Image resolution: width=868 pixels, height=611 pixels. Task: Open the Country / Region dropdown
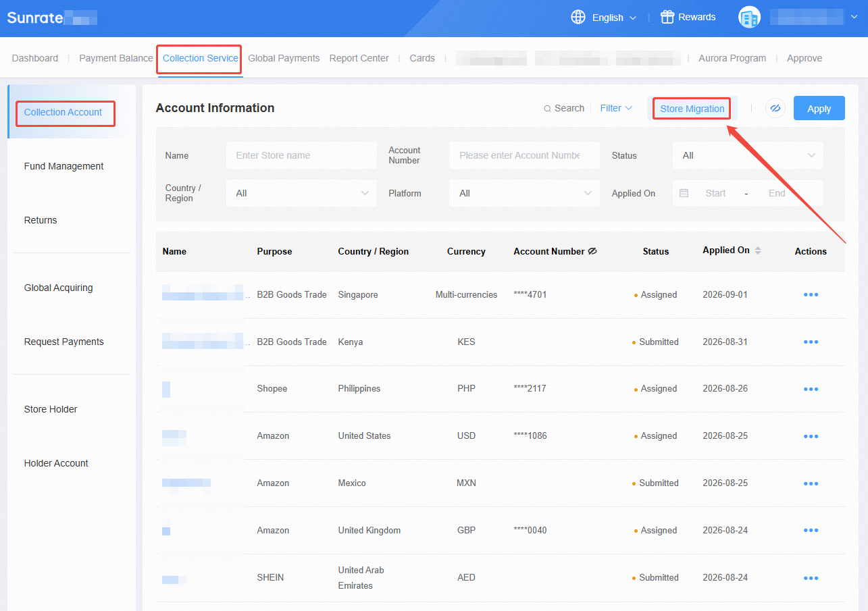click(x=301, y=193)
